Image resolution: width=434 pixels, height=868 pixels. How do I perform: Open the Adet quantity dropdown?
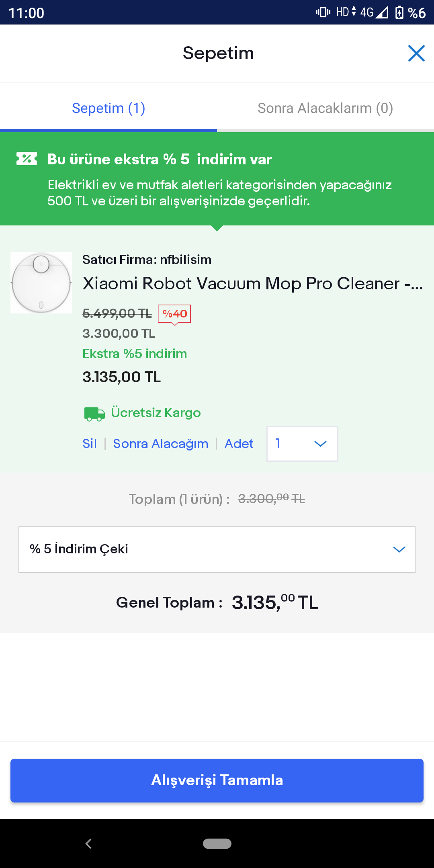[302, 444]
